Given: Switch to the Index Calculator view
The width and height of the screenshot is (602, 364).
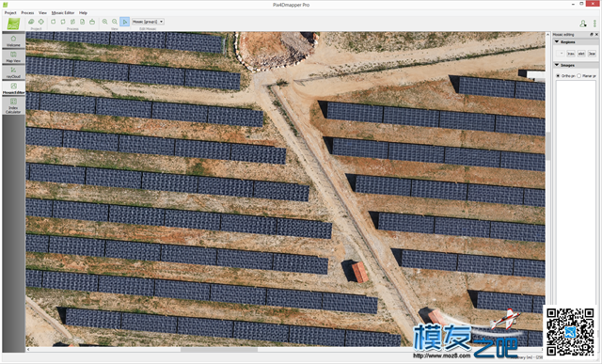Looking at the screenshot, I should pyautogui.click(x=13, y=105).
